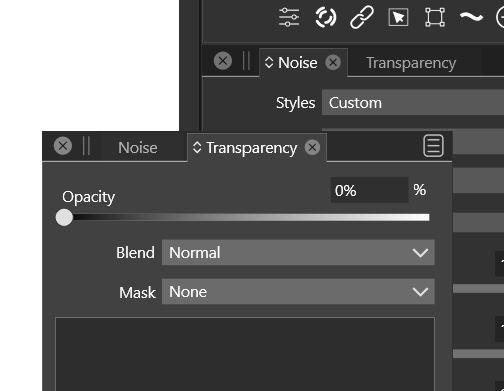The image size is (504, 391).
Task: Switch to Transparency tab in upper panel
Action: point(411,63)
